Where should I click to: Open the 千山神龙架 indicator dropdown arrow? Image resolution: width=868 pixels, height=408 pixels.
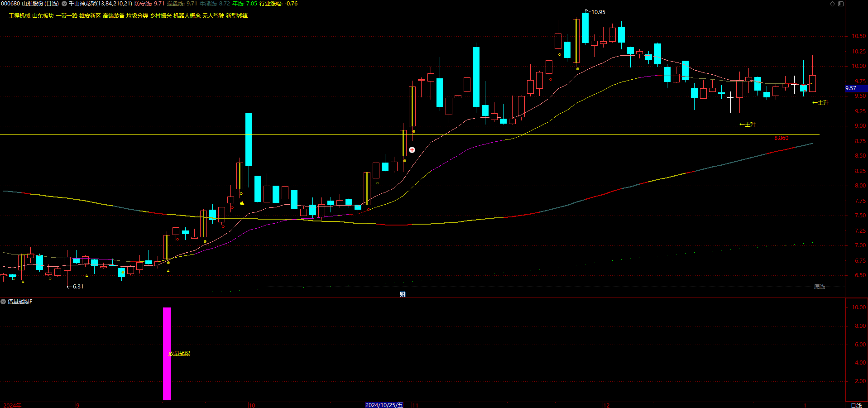tap(64, 4)
